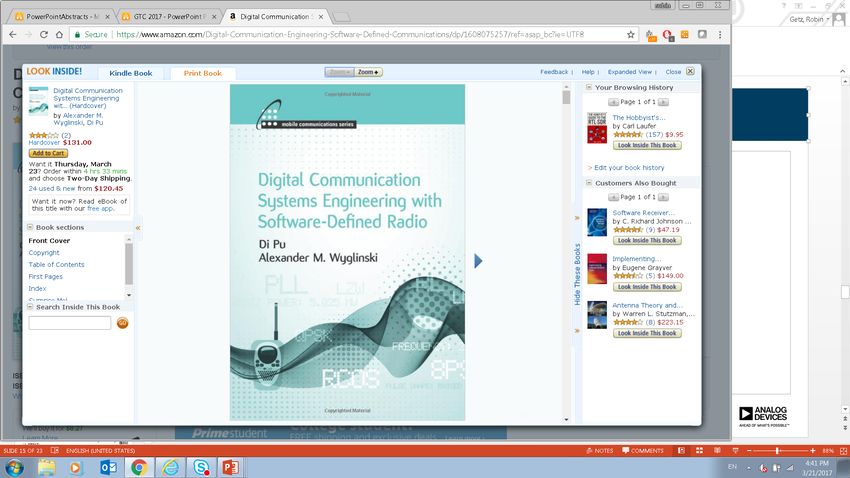Collapse Book sections panel
Viewport: 850px width, 478px height.
point(30,227)
